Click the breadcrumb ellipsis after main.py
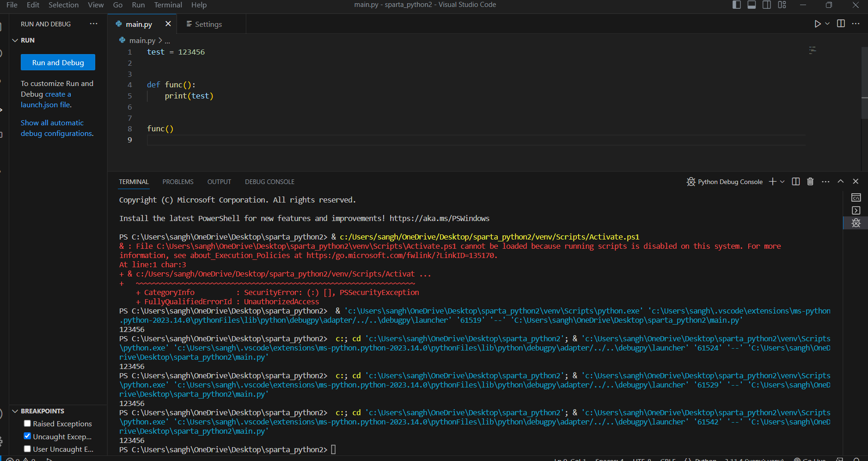Viewport: 868px width, 461px height. point(167,41)
